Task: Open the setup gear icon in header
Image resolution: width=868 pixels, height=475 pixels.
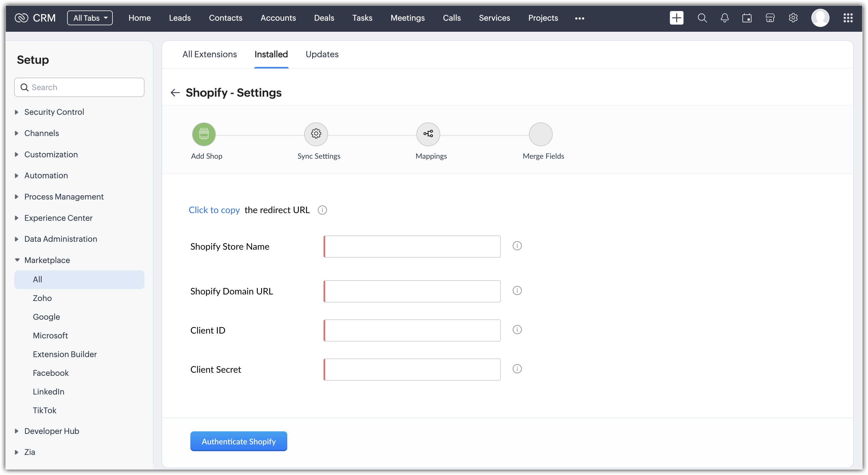Action: 793,18
